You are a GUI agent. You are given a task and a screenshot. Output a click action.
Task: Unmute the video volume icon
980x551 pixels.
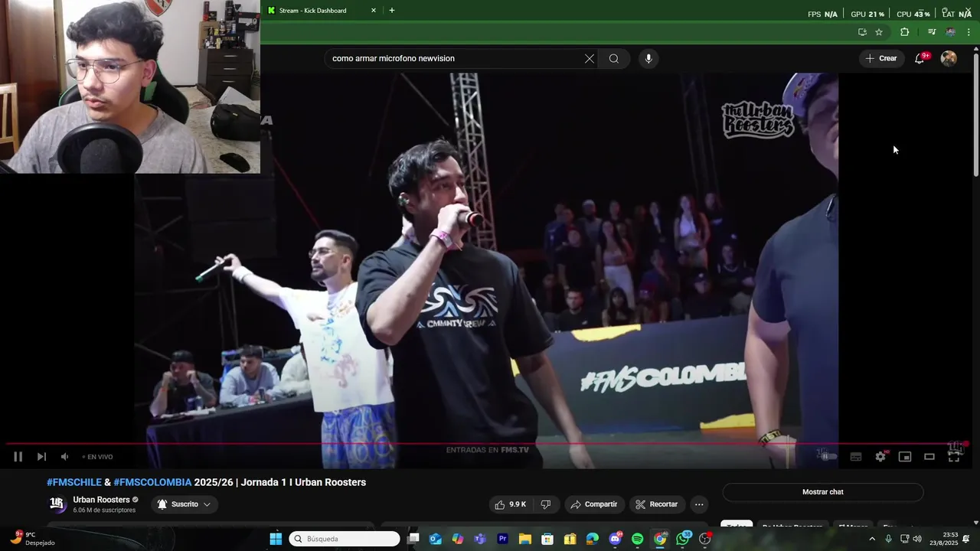64,457
